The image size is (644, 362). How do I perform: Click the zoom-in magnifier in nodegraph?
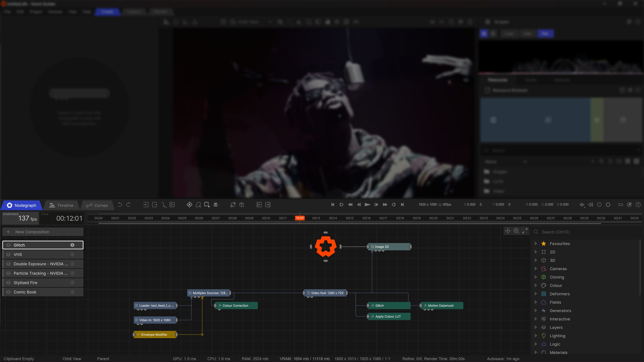[516, 231]
